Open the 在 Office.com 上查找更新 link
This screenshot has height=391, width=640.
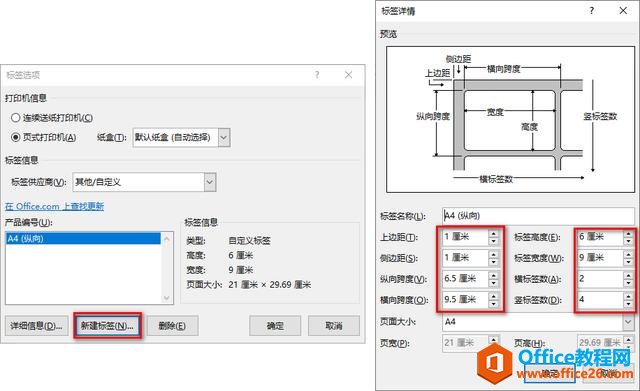click(54, 207)
